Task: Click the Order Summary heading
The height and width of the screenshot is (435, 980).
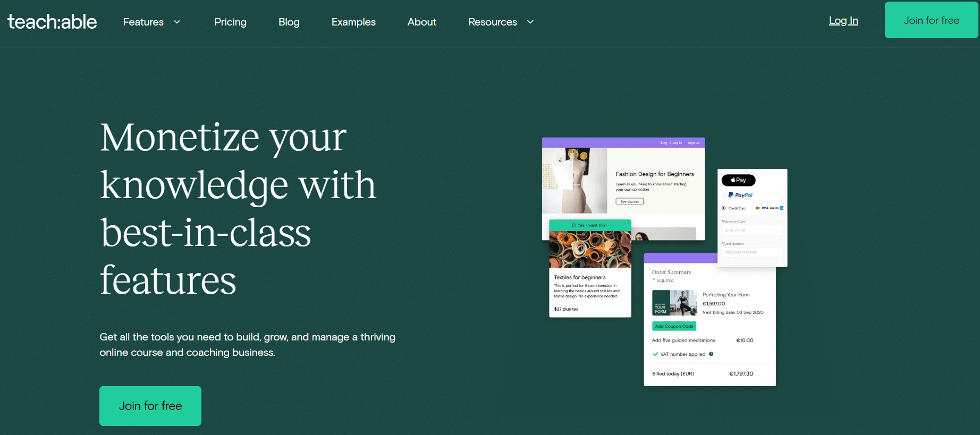Action: coord(672,272)
